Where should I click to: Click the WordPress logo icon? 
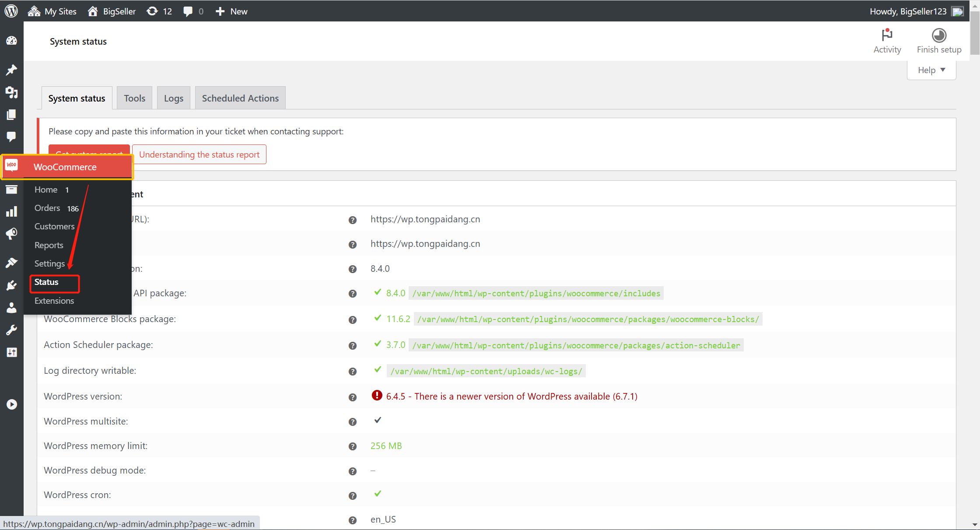coord(11,11)
